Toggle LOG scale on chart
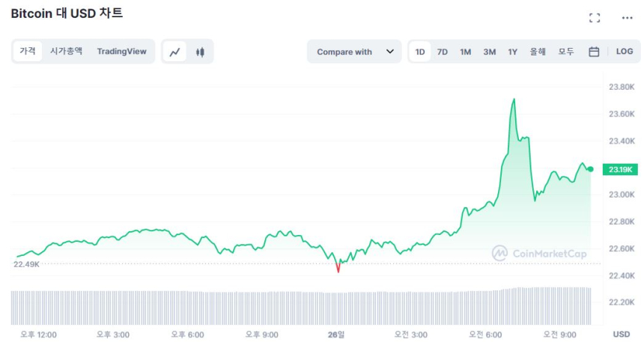644x342 pixels. 625,52
